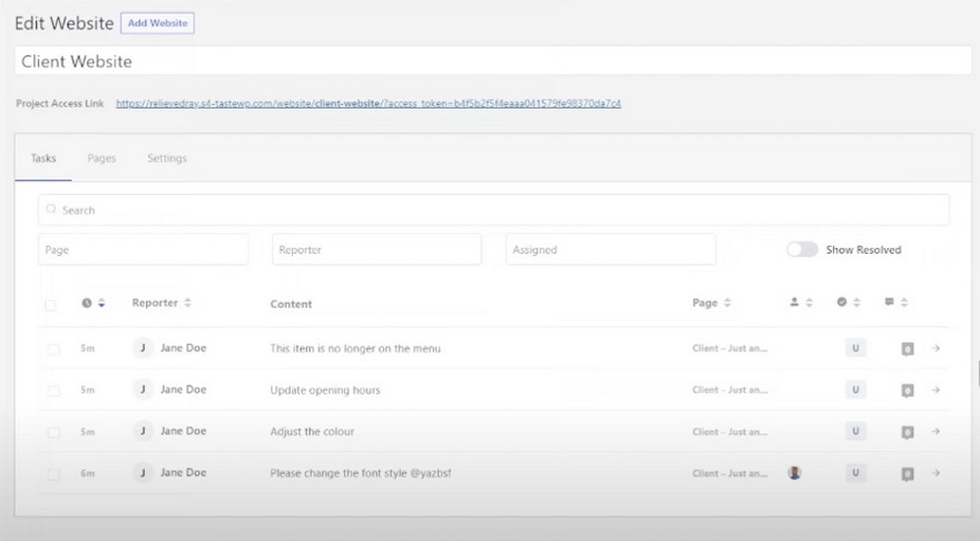The width and height of the screenshot is (980, 541).
Task: Click U status badge on menu item task
Action: coord(856,348)
